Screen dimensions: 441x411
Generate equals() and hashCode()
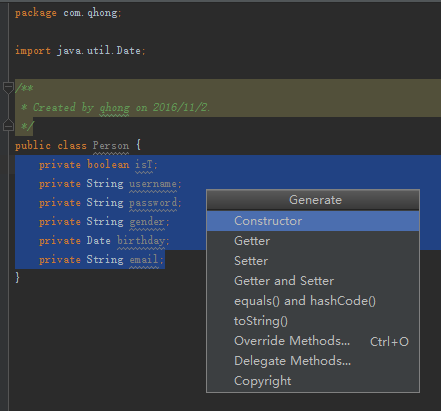313,301
